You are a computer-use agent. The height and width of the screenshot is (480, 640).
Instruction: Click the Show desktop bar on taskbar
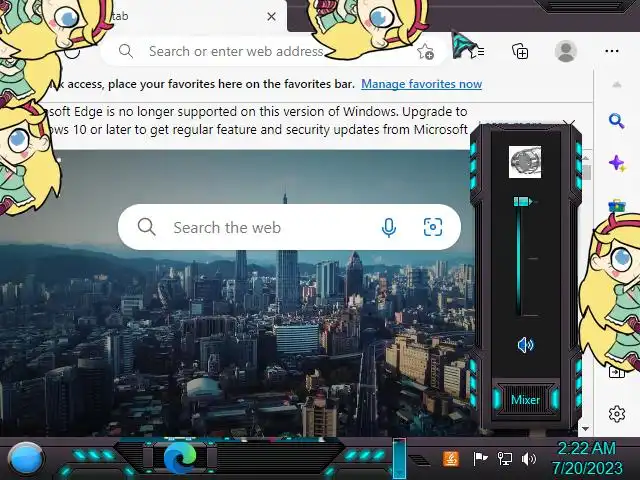tap(399, 458)
